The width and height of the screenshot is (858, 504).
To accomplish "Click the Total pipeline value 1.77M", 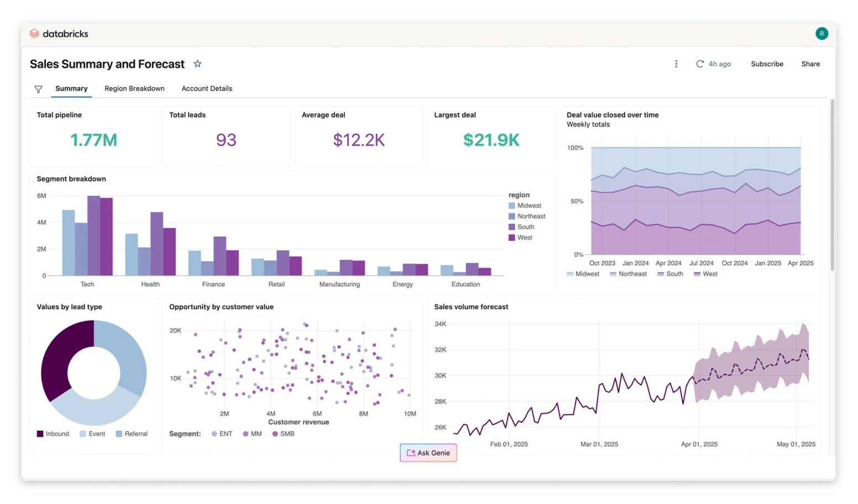I will click(x=93, y=140).
